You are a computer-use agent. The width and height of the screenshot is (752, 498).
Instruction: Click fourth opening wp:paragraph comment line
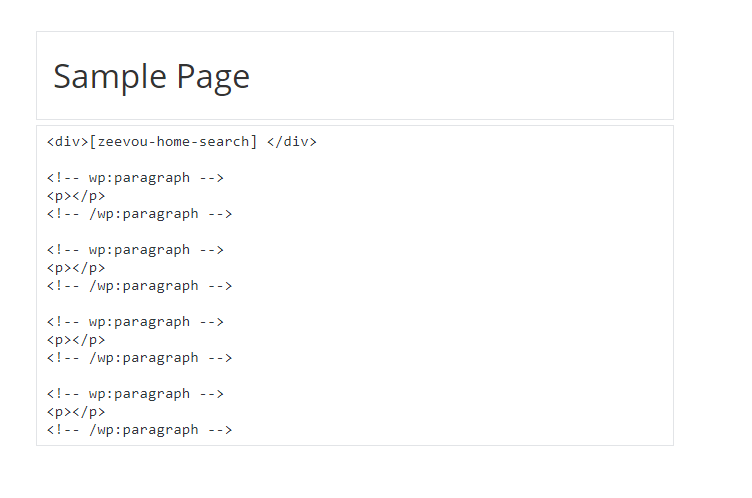pos(135,394)
